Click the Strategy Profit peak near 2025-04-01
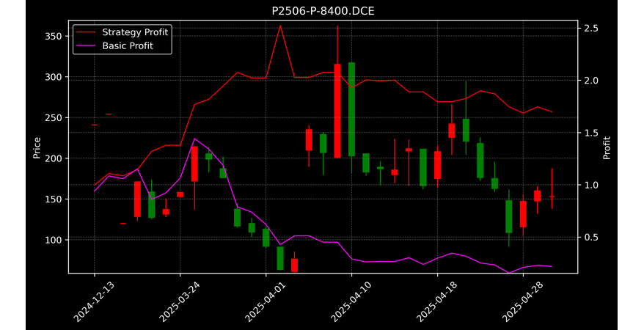This screenshot has width=644, height=330. tap(280, 26)
